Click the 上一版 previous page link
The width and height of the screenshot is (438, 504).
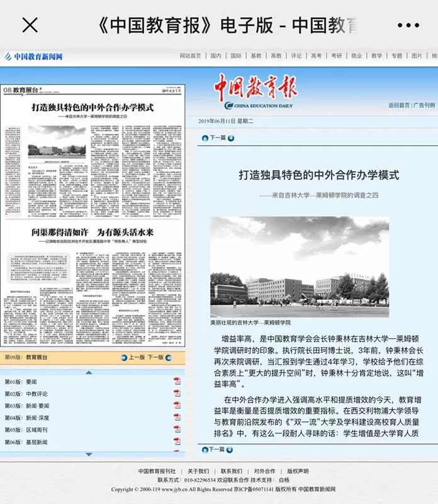point(137,357)
